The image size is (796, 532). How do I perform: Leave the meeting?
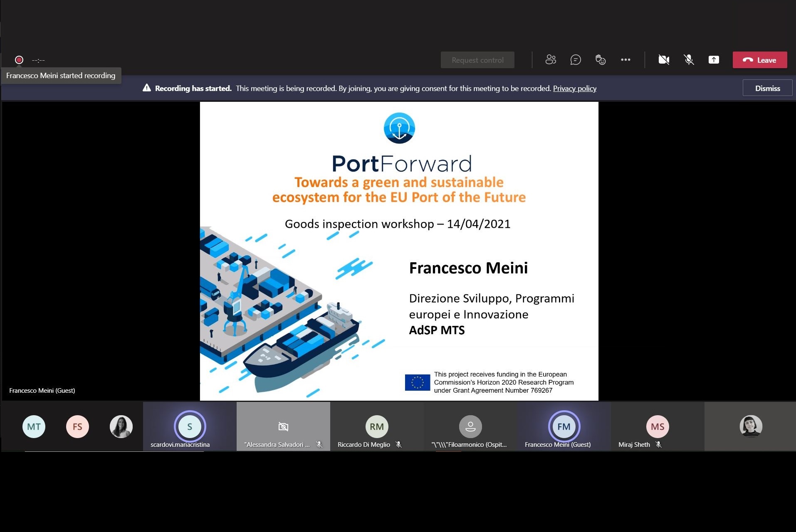[760, 60]
